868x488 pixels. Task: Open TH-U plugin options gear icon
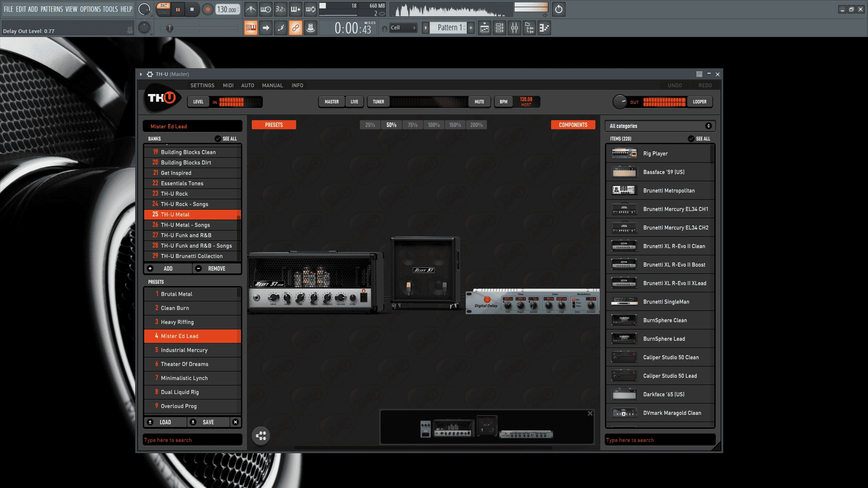click(150, 74)
